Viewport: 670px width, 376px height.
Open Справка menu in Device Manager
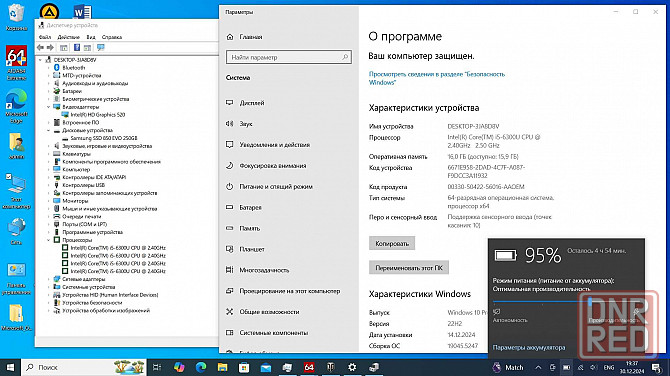112,37
